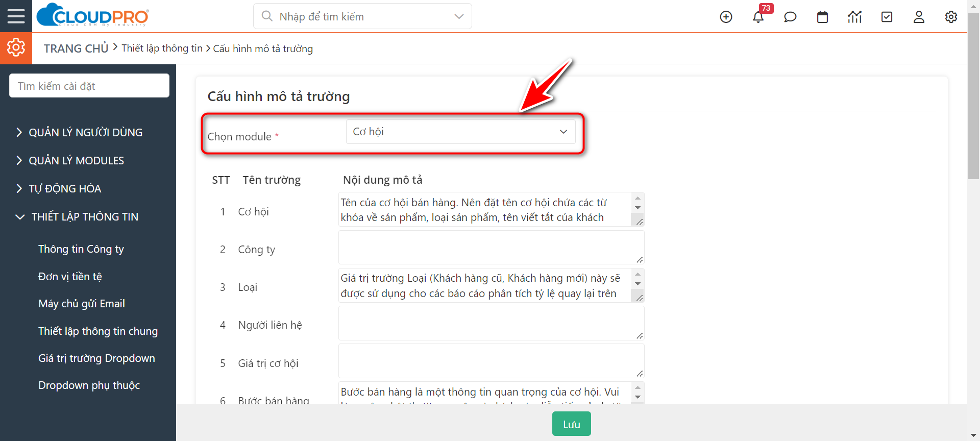Click 'Giá trị cơ hội' field name

(268, 363)
